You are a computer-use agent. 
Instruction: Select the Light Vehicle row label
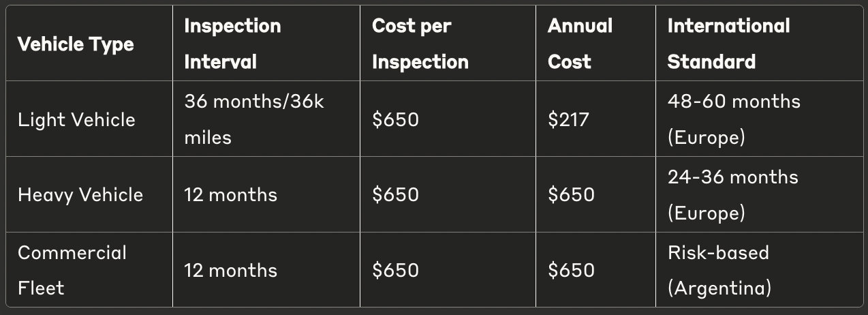pyautogui.click(x=76, y=120)
